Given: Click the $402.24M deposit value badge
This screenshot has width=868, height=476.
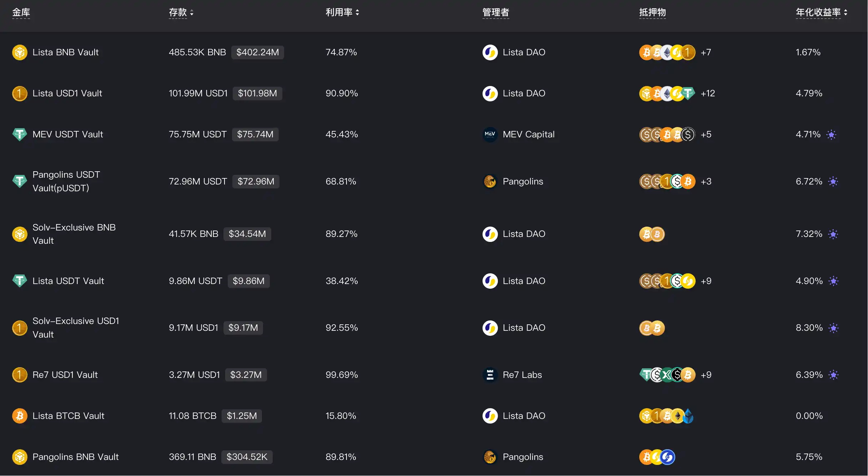Looking at the screenshot, I should pyautogui.click(x=257, y=52).
